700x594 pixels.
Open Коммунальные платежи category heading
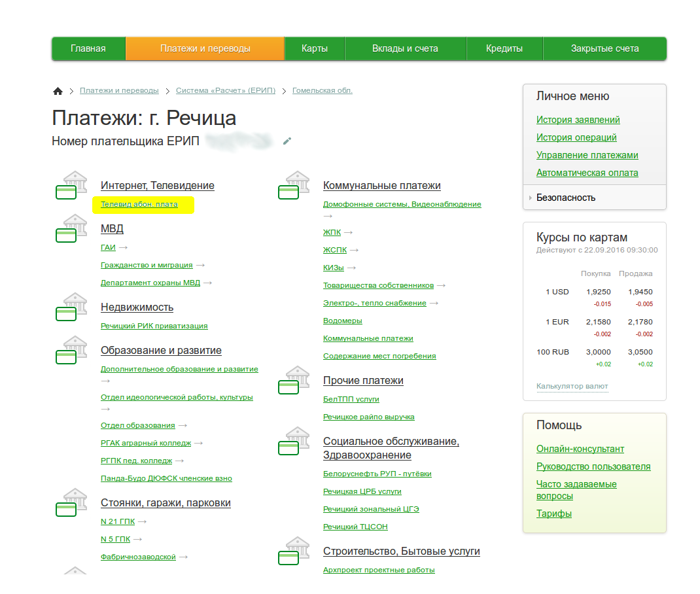(x=381, y=186)
